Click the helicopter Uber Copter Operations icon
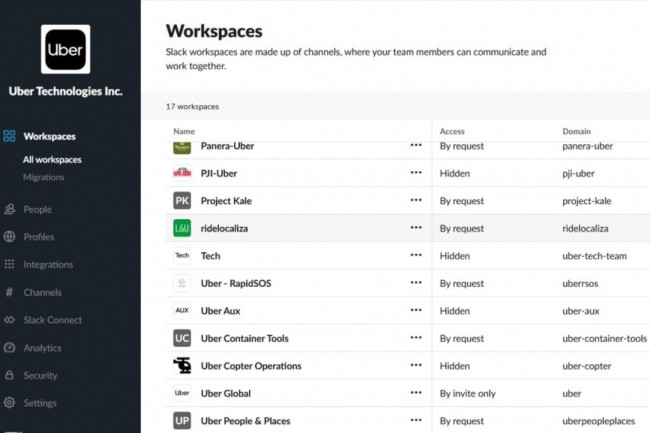The width and height of the screenshot is (650, 433). click(x=182, y=365)
